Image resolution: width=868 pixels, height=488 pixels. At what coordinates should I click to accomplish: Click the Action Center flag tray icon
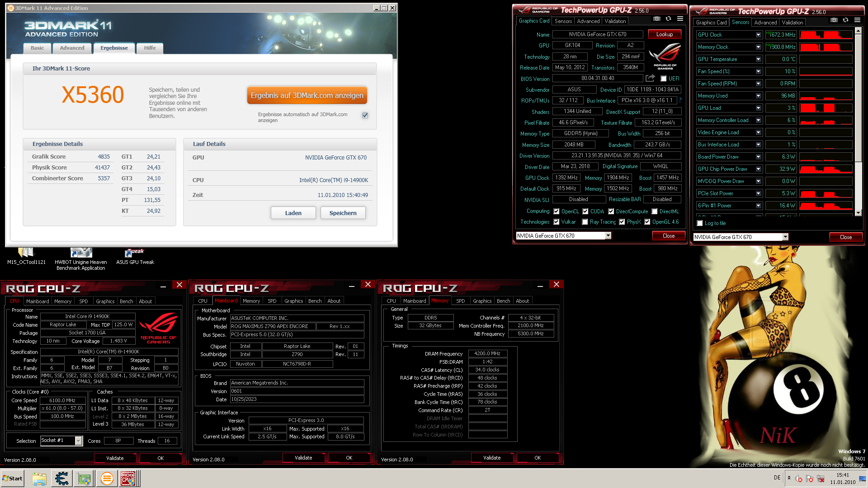tap(810, 479)
